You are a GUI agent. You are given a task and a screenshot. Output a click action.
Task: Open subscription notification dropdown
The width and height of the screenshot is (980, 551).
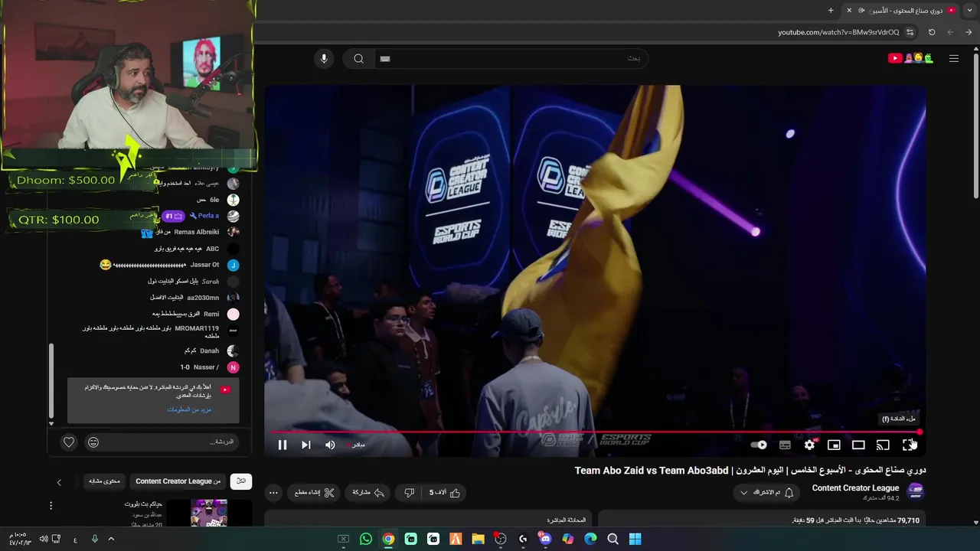pyautogui.click(x=767, y=493)
